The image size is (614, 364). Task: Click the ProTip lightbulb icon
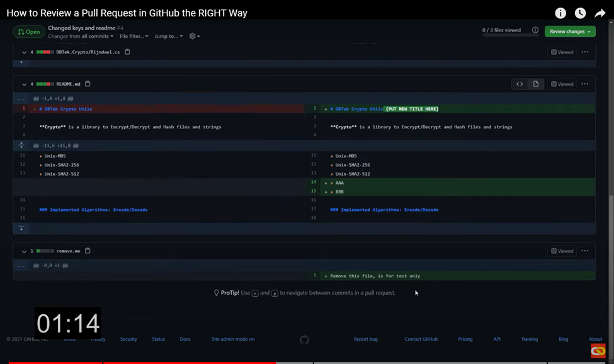[x=216, y=293]
